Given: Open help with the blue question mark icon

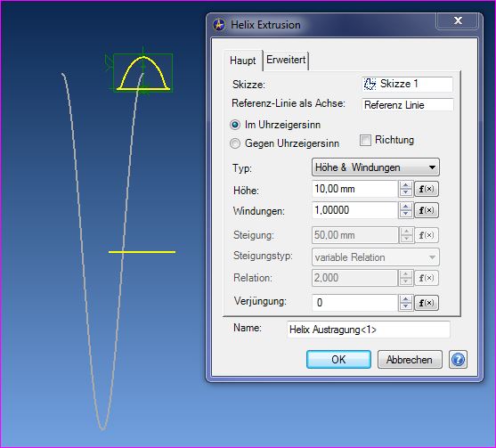Looking at the screenshot, I should [x=458, y=360].
